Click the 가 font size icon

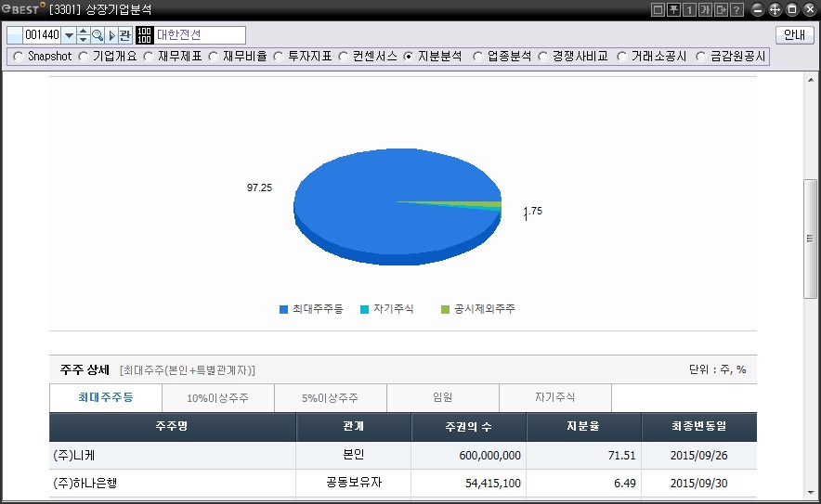[705, 9]
